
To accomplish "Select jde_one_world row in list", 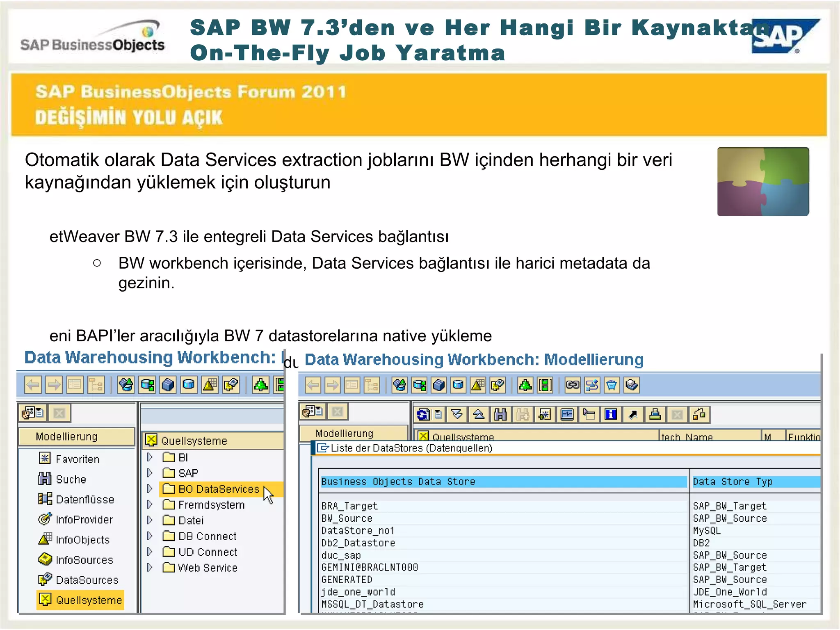I will pyautogui.click(x=504, y=592).
